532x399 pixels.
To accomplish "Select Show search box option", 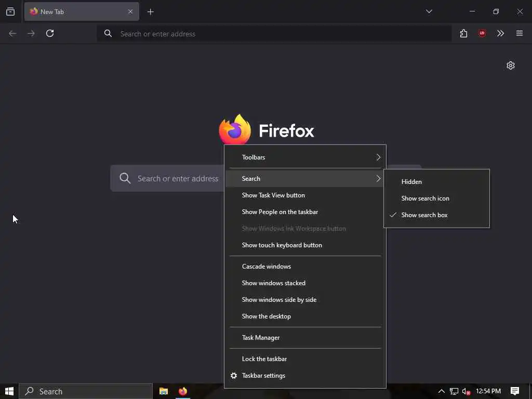I will tap(436, 215).
